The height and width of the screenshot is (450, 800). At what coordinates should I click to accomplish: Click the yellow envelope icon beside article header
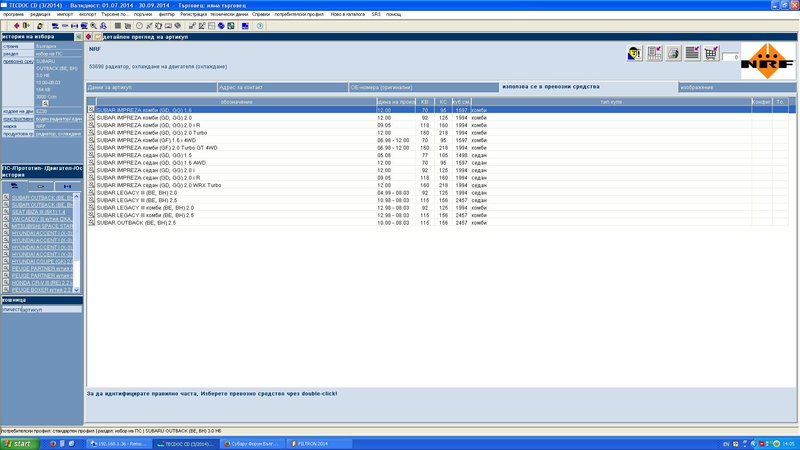pos(97,37)
